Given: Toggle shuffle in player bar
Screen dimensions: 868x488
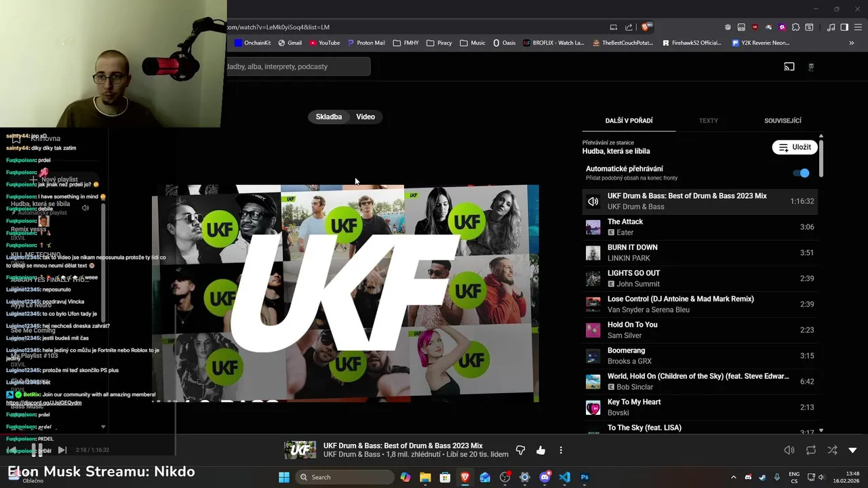Looking at the screenshot, I should coord(832,450).
